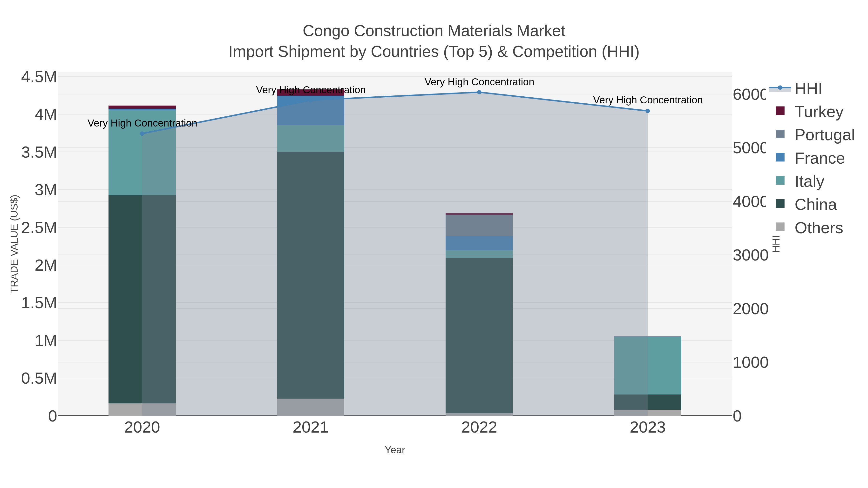Click the 2021 x-axis label

pos(311,428)
